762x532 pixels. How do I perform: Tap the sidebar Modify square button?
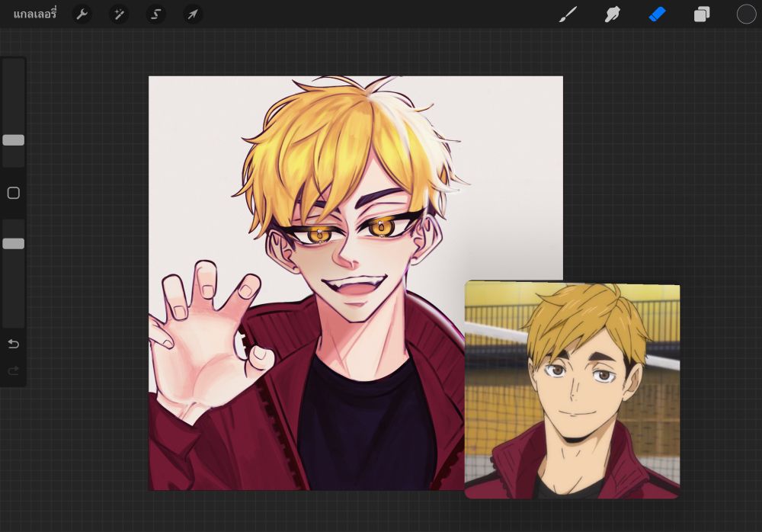coord(14,193)
